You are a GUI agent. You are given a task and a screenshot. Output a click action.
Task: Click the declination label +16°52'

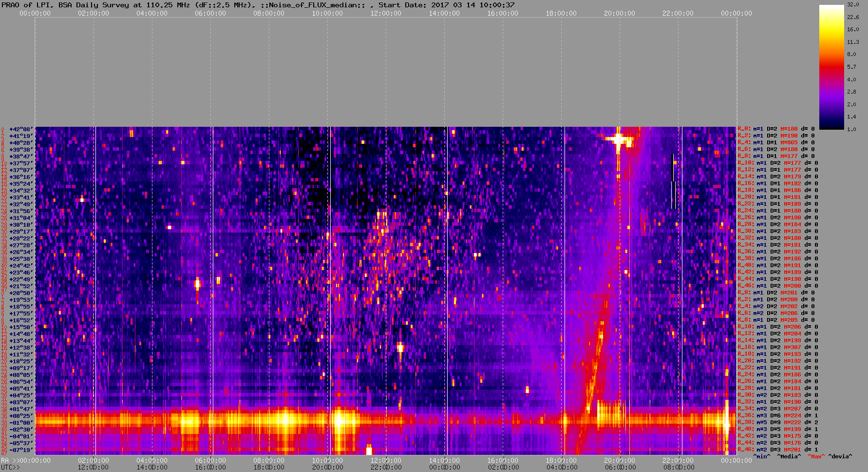point(21,320)
